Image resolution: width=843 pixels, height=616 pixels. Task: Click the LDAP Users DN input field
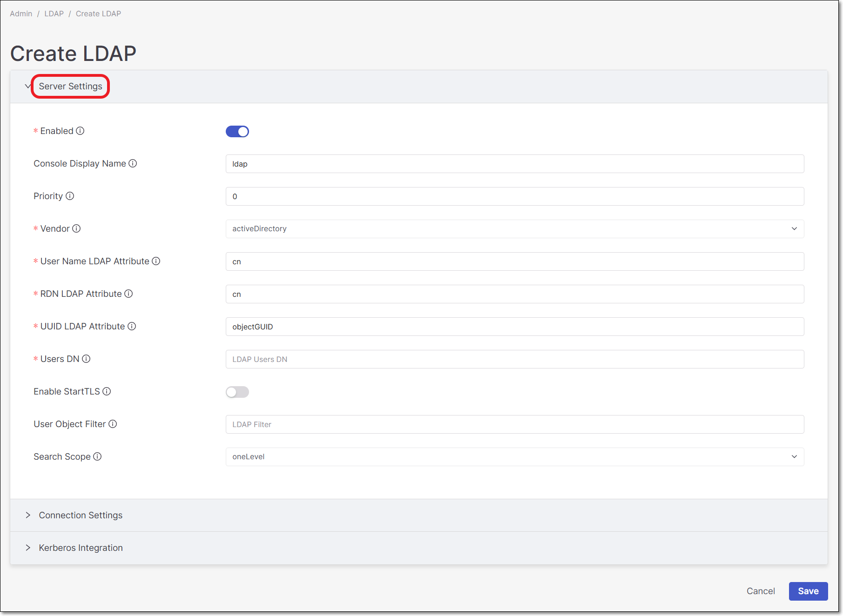pos(515,359)
